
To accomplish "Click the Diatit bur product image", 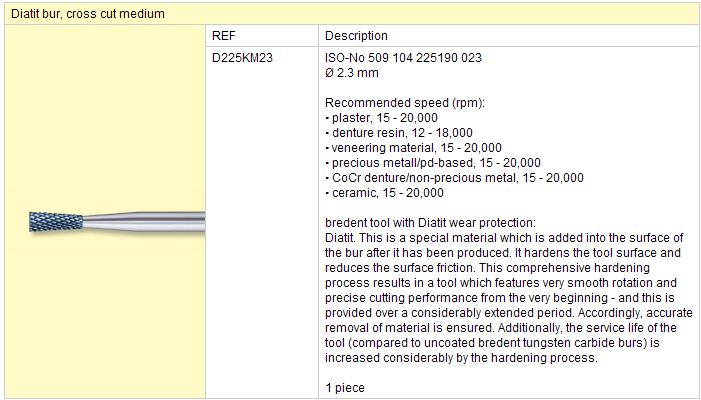I will point(117,221).
